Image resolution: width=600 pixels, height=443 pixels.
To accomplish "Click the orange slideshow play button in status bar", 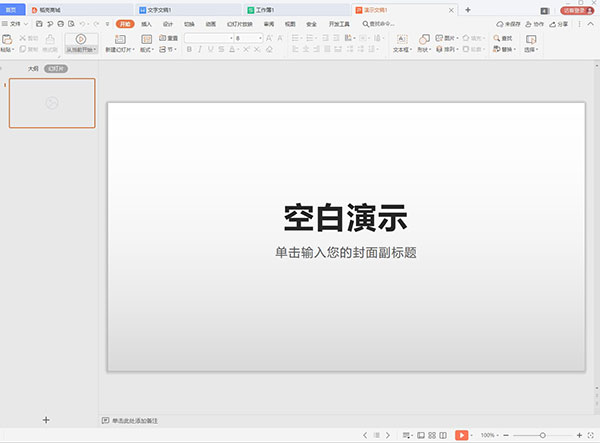I will [x=461, y=435].
